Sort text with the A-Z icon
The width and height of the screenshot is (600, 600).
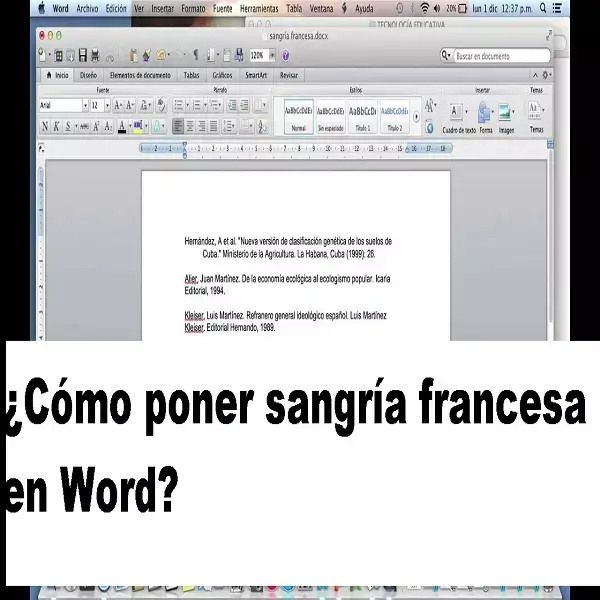[262, 126]
